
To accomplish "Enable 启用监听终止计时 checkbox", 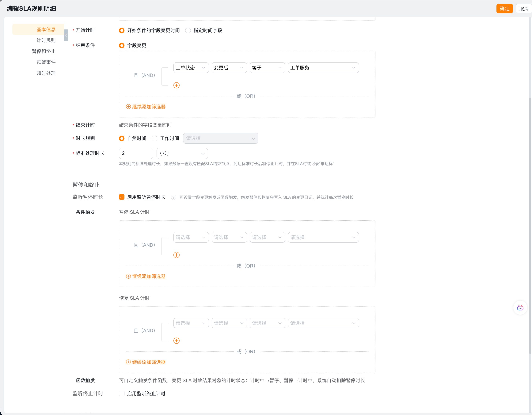I will (122, 394).
